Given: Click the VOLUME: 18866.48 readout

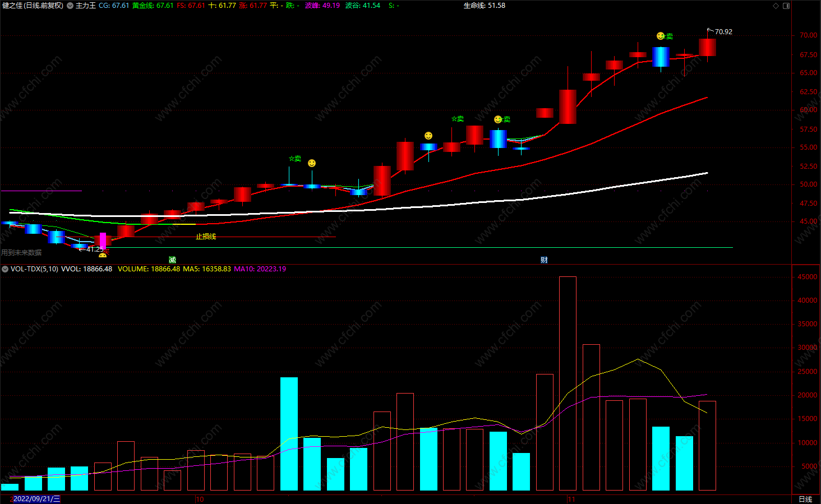Looking at the screenshot, I should [149, 269].
